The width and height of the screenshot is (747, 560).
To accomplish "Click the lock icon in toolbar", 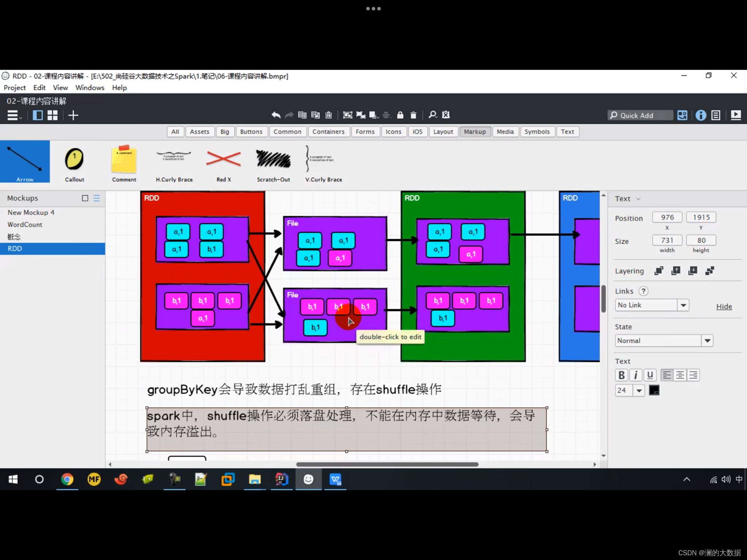I will coord(400,115).
